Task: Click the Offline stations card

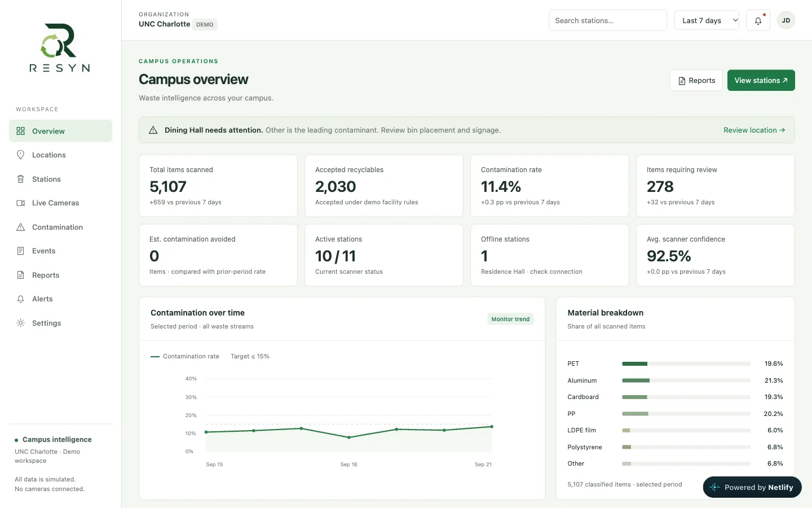Action: point(550,255)
